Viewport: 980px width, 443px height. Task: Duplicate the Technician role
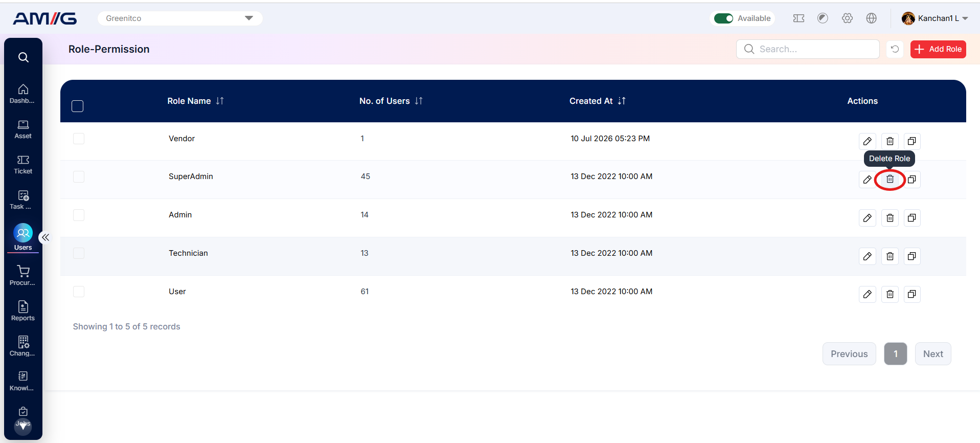pyautogui.click(x=912, y=256)
